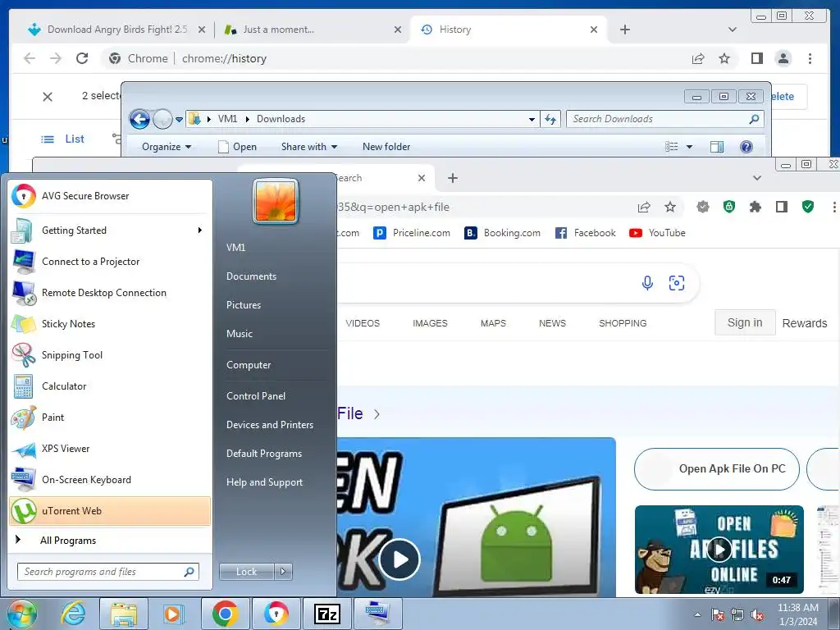Switch to Just a moment tab
840x630 pixels.
pyautogui.click(x=313, y=30)
